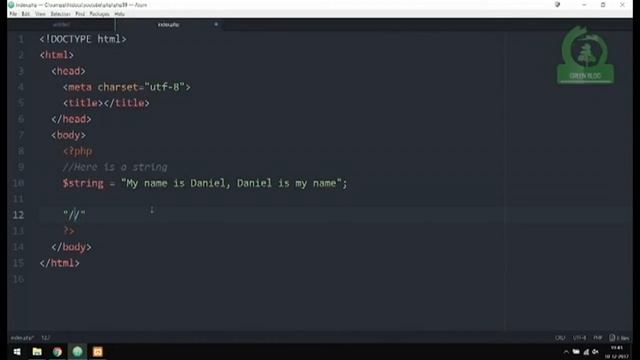
Task: Close the index.php tab
Action: point(216,24)
